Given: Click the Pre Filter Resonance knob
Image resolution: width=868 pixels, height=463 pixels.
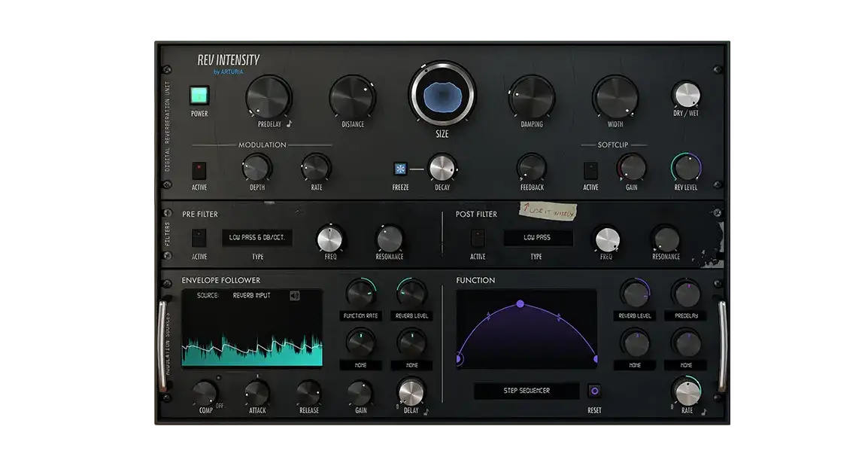Looking at the screenshot, I should tap(389, 239).
